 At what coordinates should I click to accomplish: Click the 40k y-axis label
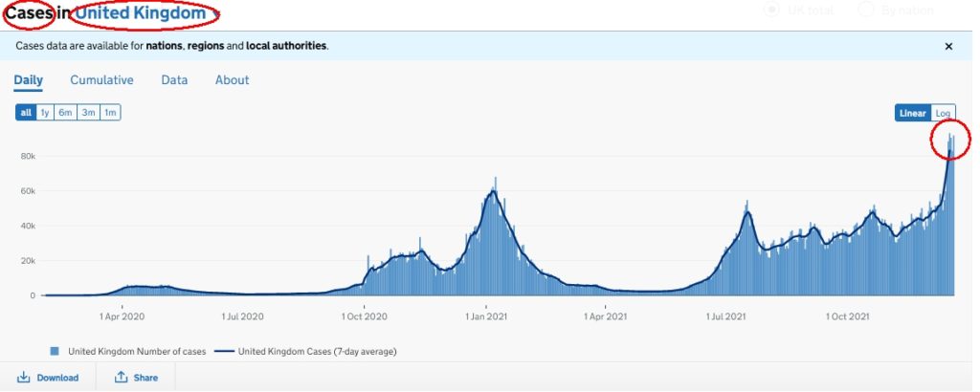(x=28, y=226)
